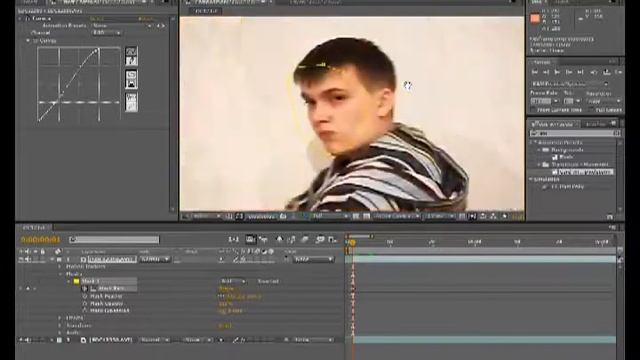The image size is (640, 360).
Task: Toggle the From Current Time checkbox
Action: pyautogui.click(x=533, y=110)
